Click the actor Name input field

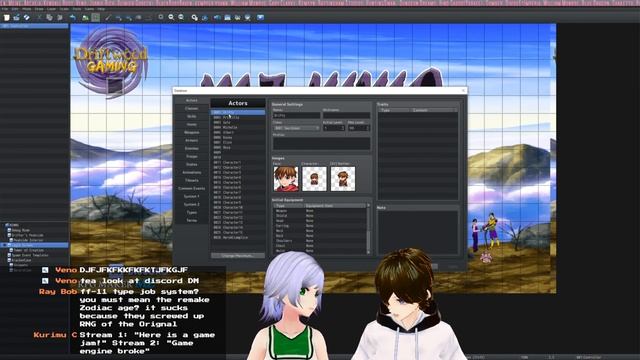(296, 116)
